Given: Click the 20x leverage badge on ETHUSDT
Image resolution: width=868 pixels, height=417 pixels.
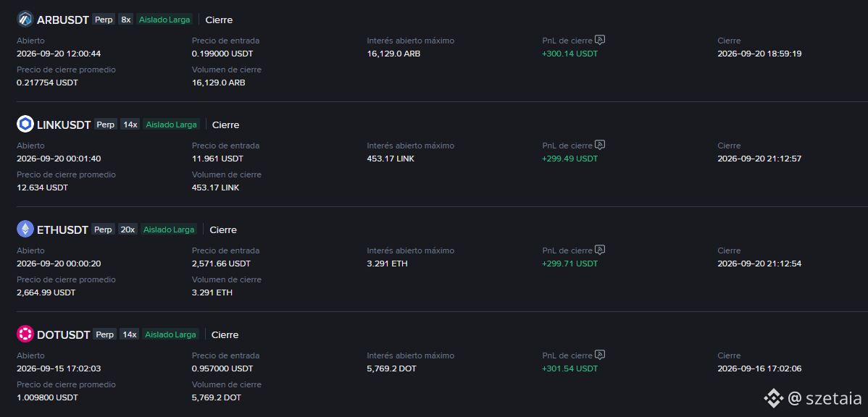Looking at the screenshot, I should pos(128,229).
